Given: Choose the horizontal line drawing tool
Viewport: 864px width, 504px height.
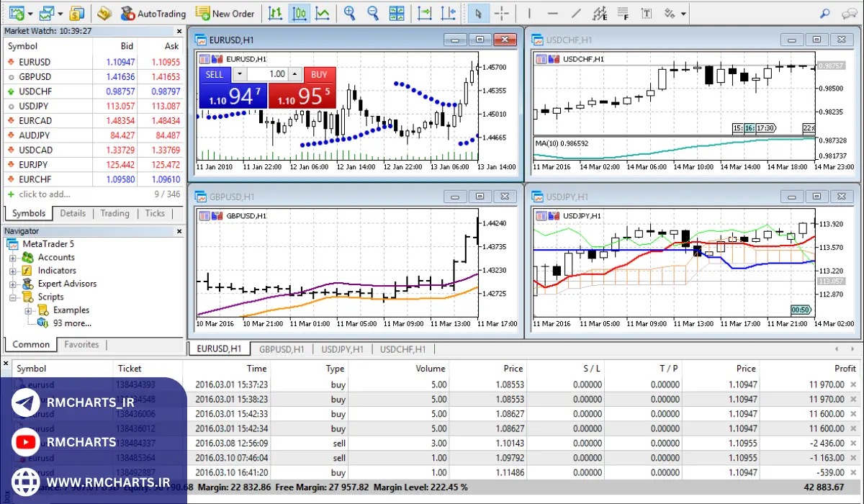Looking at the screenshot, I should (552, 13).
